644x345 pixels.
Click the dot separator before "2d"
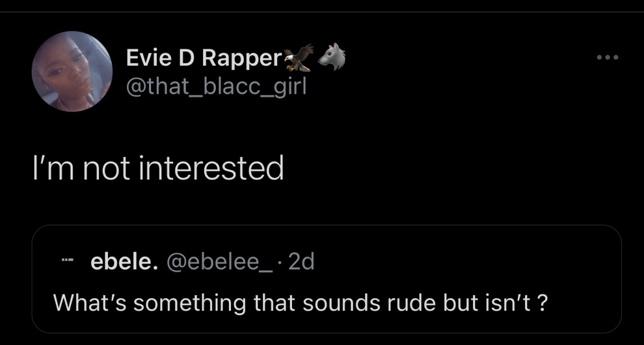pos(280,261)
